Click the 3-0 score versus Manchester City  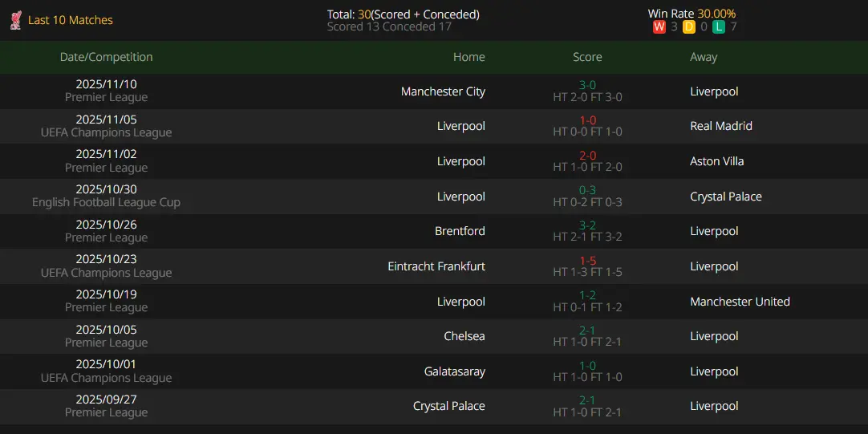click(587, 85)
